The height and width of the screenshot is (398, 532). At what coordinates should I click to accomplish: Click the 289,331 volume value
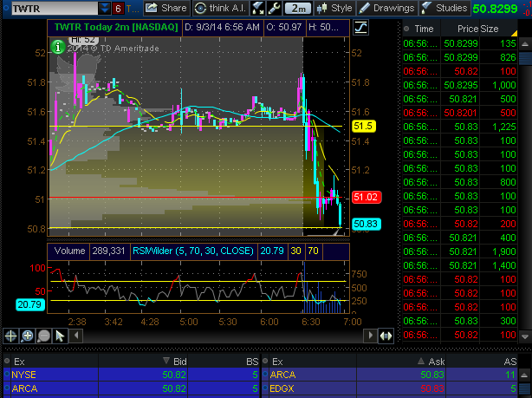click(108, 251)
